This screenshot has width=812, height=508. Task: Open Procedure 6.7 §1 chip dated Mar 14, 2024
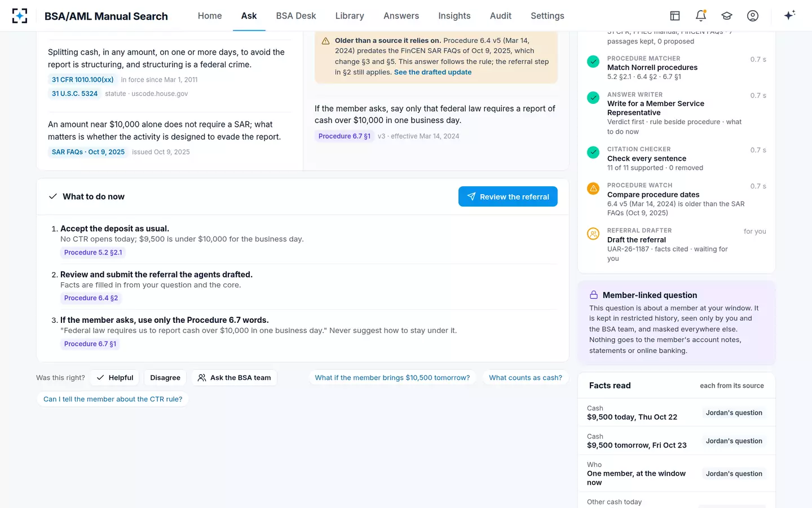tap(345, 136)
